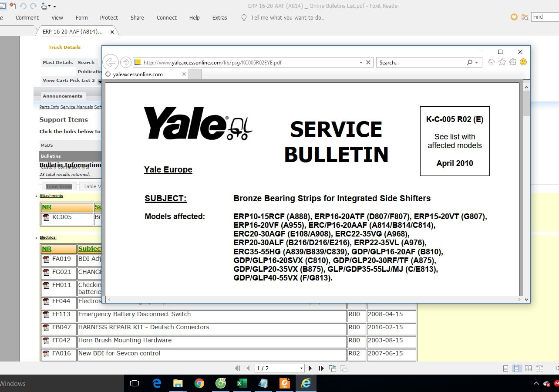Open the address bar autocomplete dropdown
Image resolution: width=559 pixels, height=392 pixels.
tap(361, 63)
